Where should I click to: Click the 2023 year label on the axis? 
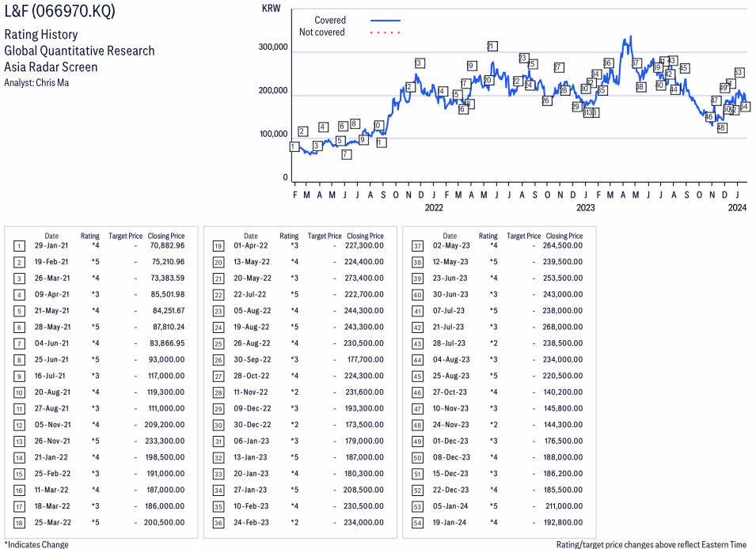[x=585, y=208]
